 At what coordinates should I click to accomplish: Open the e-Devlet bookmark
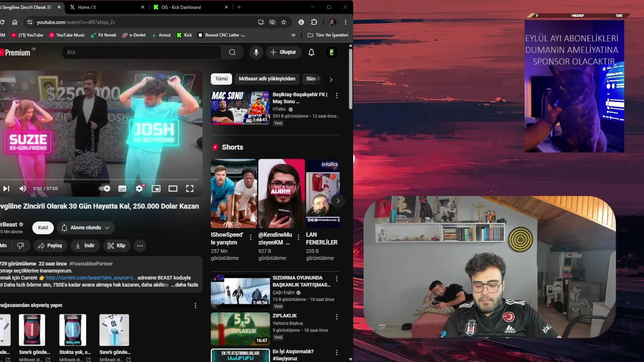[x=134, y=35]
